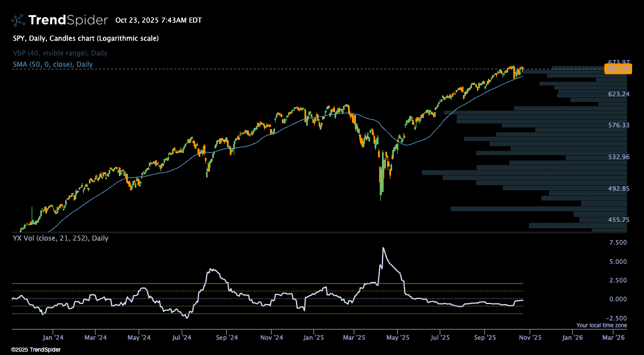This screenshot has width=644, height=355.
Task: Select the SMA (50, 0, close) indicator label
Action: (53, 65)
